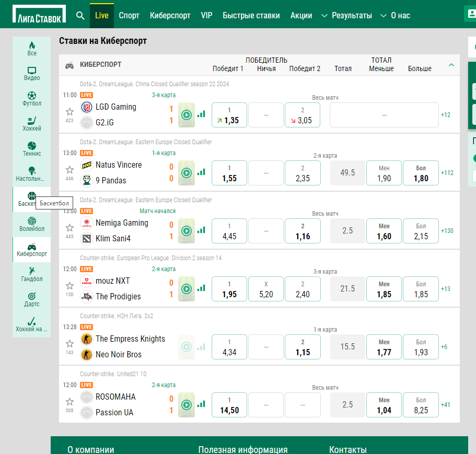Open statistics bars for LGD Gaming match

[201, 114]
